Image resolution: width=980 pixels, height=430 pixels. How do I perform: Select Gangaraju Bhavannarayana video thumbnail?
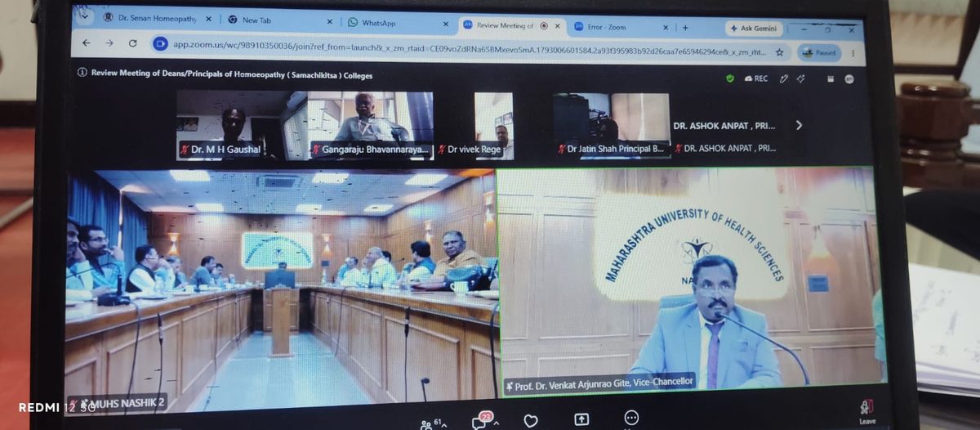[x=370, y=125]
